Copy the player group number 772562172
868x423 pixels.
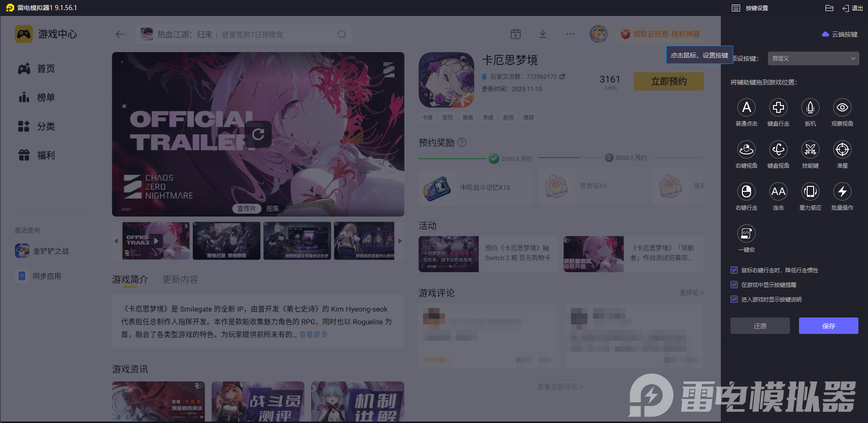coord(562,76)
